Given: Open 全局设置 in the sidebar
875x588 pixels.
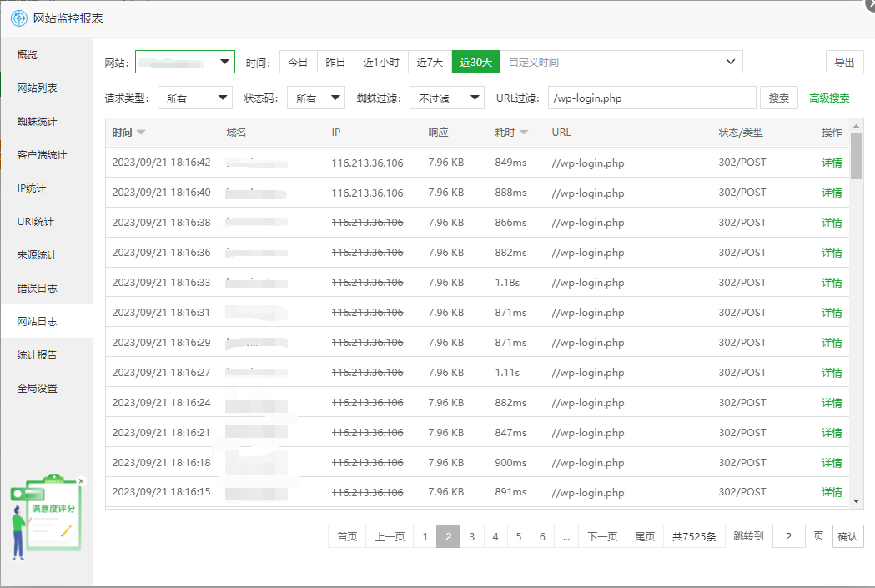Looking at the screenshot, I should pyautogui.click(x=47, y=389).
